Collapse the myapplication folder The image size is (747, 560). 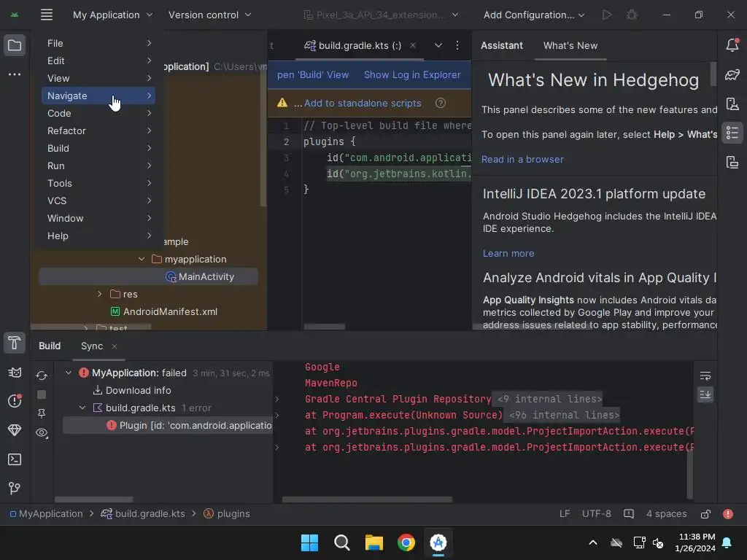[142, 259]
